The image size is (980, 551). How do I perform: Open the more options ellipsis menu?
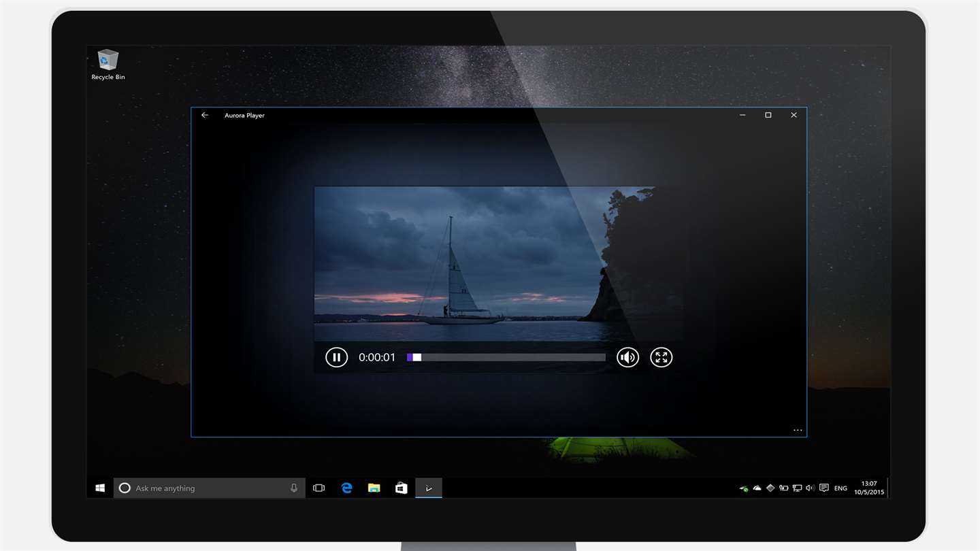click(x=798, y=430)
